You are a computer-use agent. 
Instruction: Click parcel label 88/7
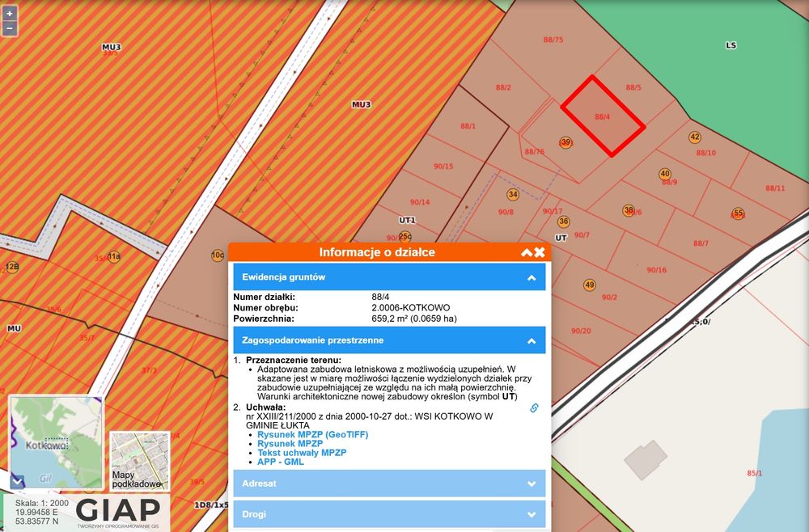[701, 243]
